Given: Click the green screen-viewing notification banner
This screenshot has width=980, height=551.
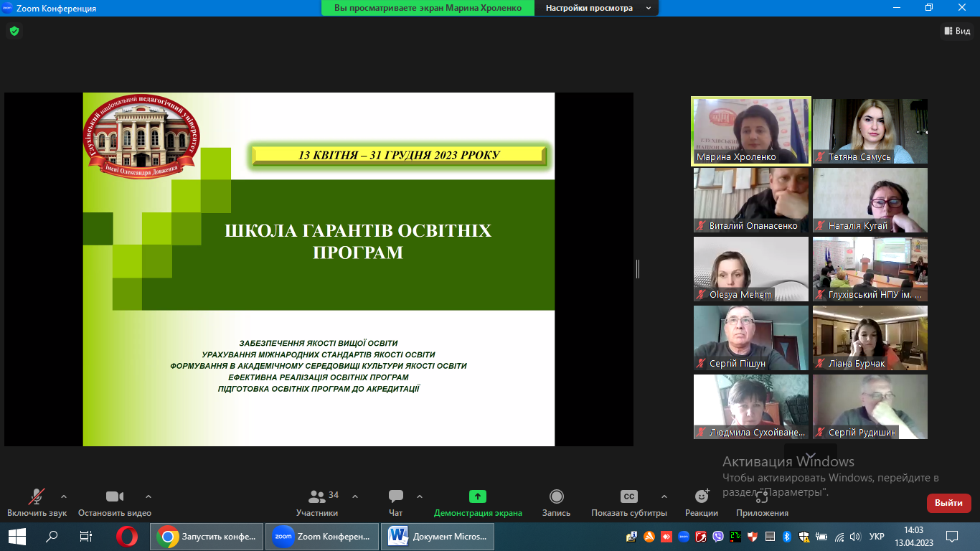Looking at the screenshot, I should click(428, 8).
